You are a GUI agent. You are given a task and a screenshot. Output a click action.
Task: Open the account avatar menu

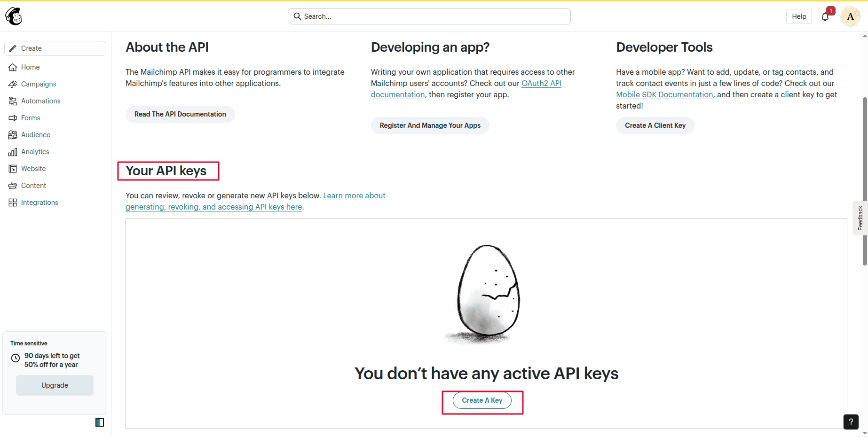pyautogui.click(x=850, y=17)
